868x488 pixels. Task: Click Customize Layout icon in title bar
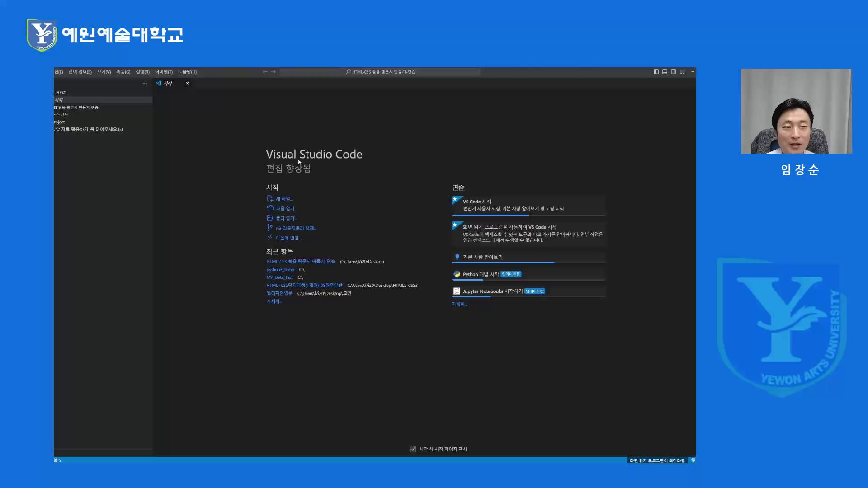[x=682, y=72]
